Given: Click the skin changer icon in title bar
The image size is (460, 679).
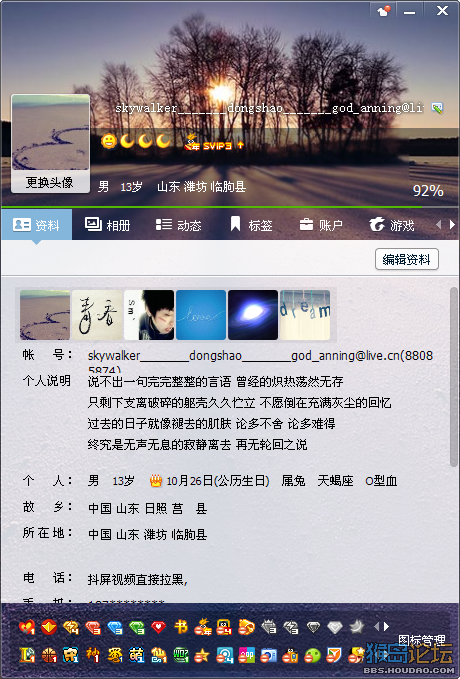Looking at the screenshot, I should pos(384,11).
